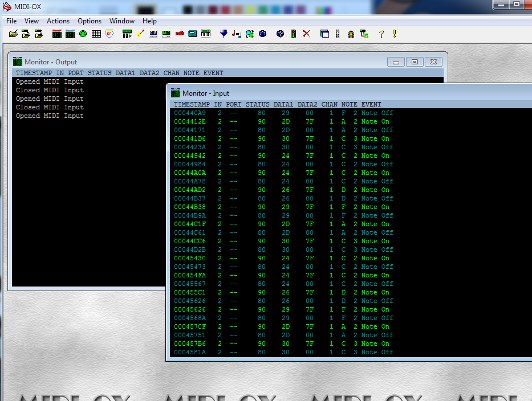Click the MIDI-OX application title bar icon
532x401 pixels.
point(7,6)
